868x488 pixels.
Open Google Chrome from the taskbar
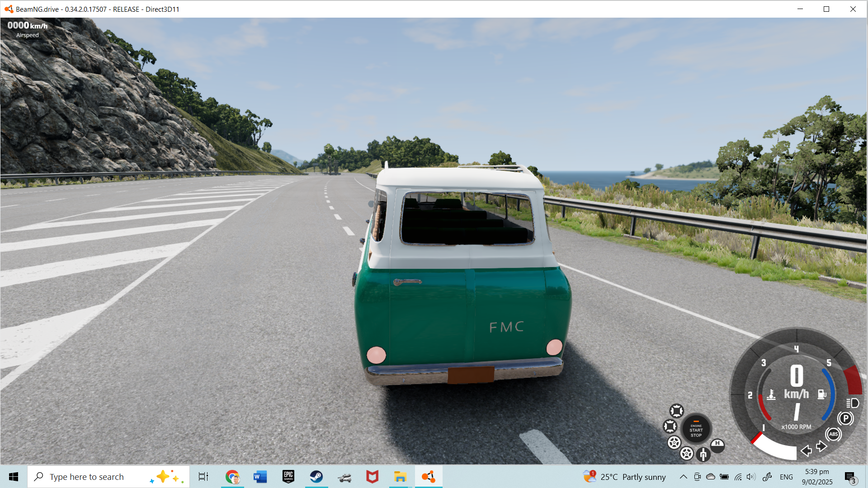[x=232, y=477]
